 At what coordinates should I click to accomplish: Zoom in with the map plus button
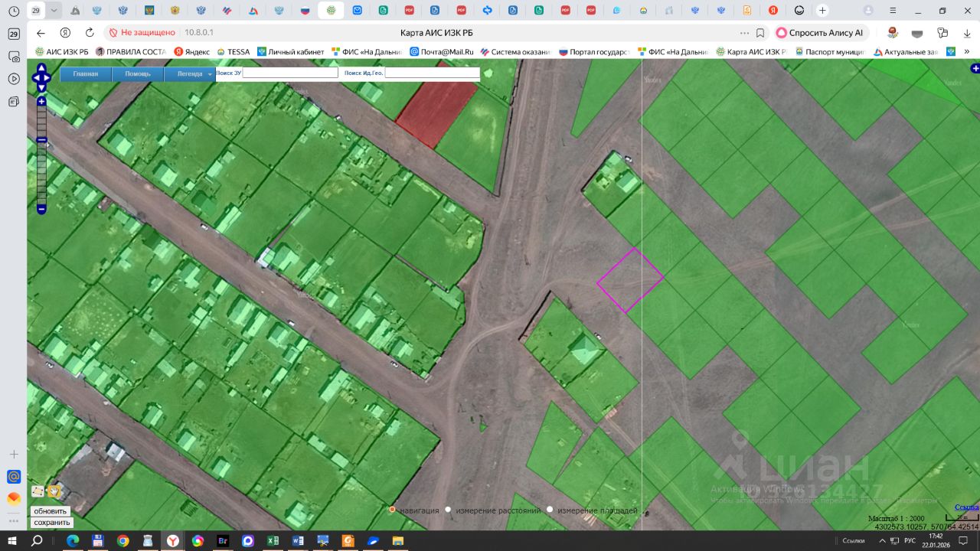tap(41, 101)
